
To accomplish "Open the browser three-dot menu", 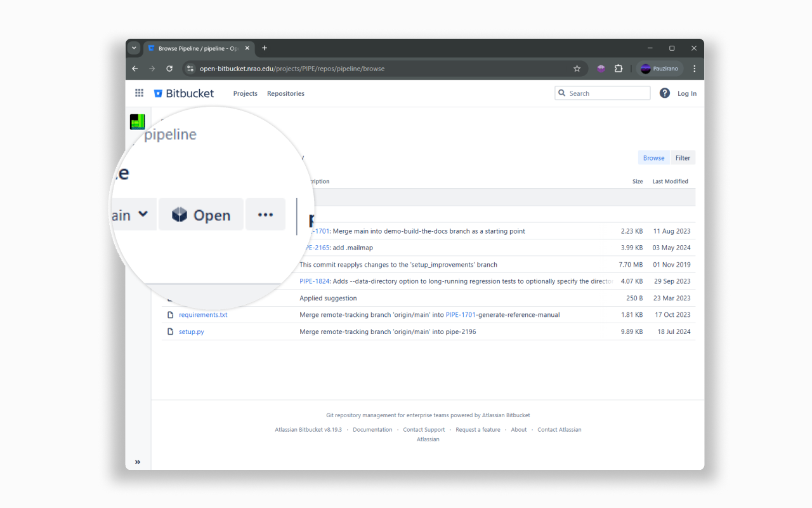I will click(694, 69).
